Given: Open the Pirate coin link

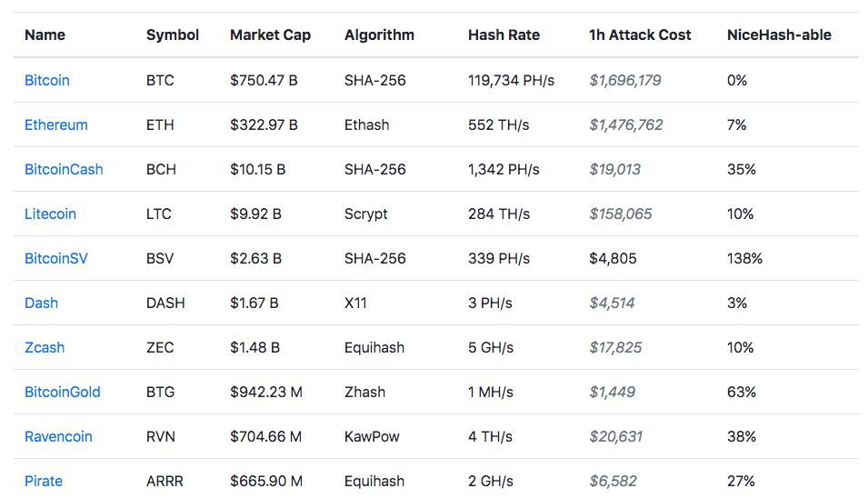Looking at the screenshot, I should pos(44,481).
